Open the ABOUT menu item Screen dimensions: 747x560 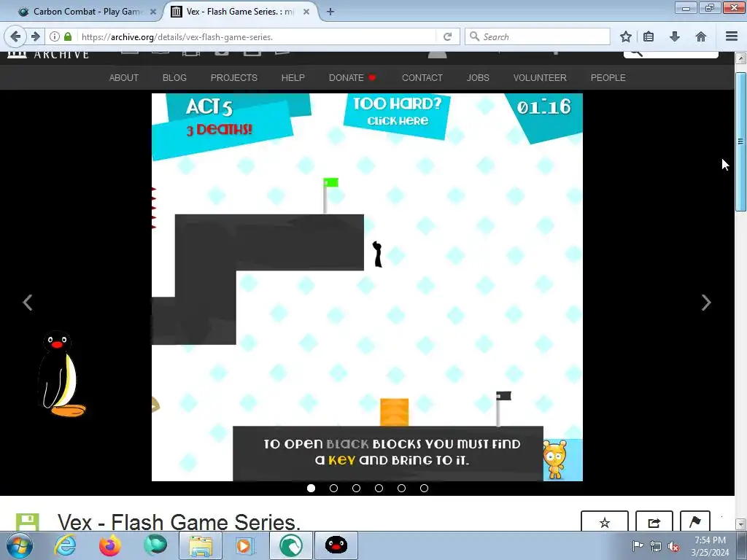[124, 77]
